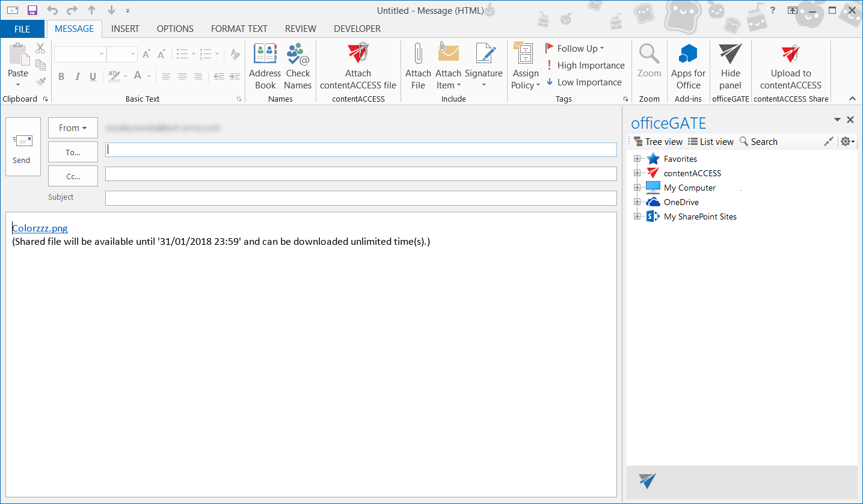The height and width of the screenshot is (504, 863).
Task: Open the font color dropdown arrow
Action: pos(149,76)
